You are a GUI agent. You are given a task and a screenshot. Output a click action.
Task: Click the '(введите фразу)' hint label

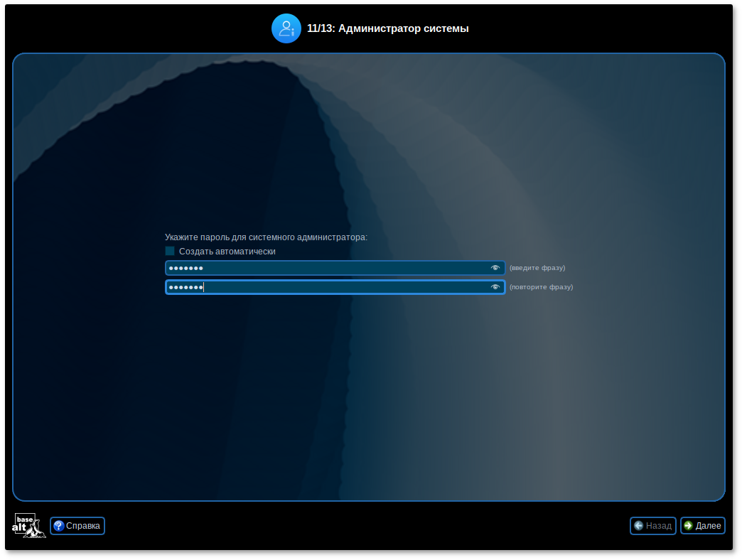[537, 268]
